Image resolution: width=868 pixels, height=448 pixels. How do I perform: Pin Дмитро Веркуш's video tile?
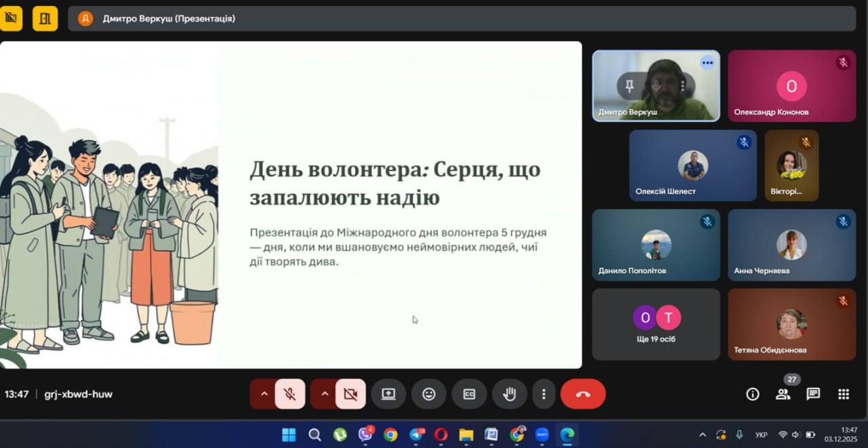[x=629, y=85]
